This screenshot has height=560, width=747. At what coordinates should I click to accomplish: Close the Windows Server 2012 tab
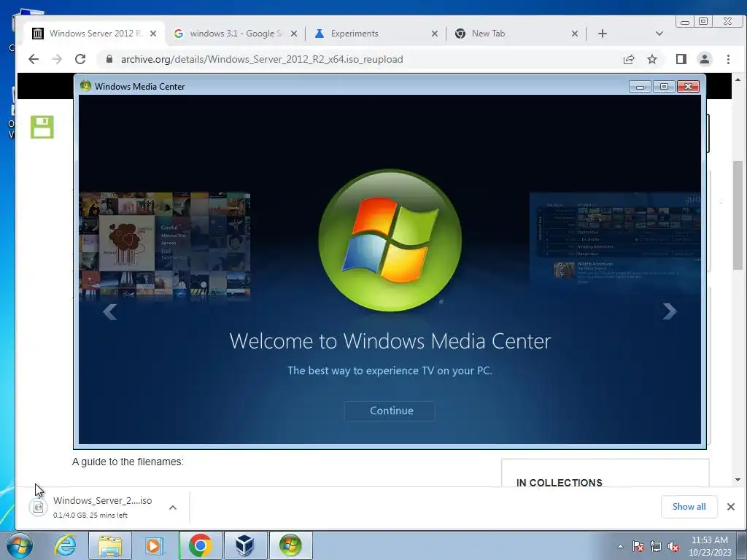point(153,34)
